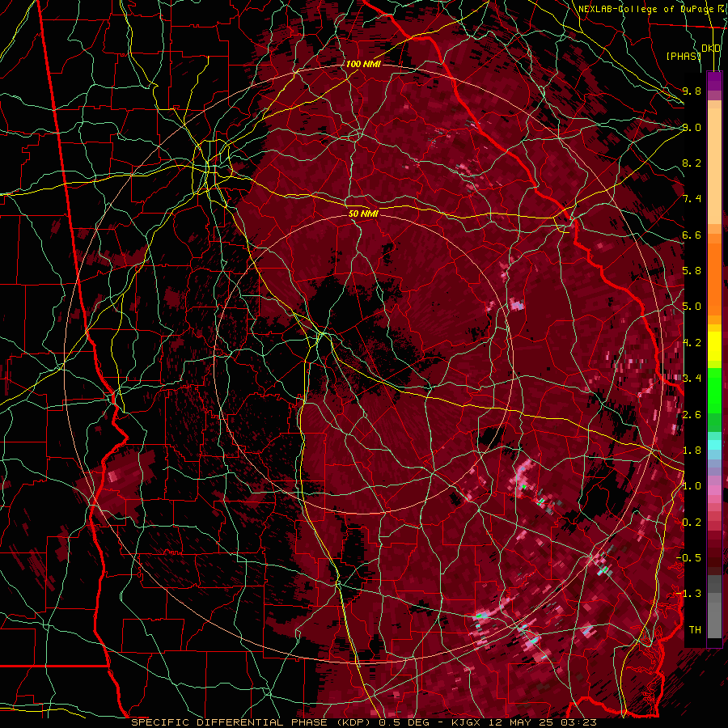Click the 9.0 value on color scale
The image size is (728, 728).
tap(692, 127)
